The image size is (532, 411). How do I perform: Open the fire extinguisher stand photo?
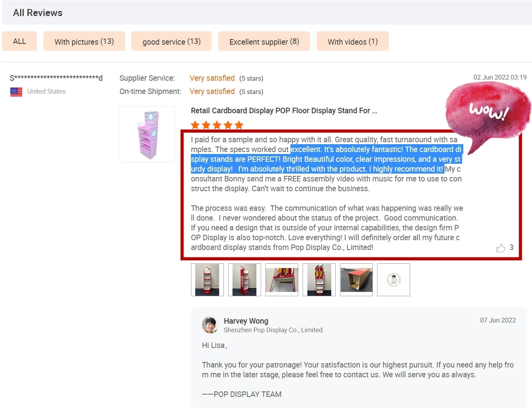click(x=319, y=280)
